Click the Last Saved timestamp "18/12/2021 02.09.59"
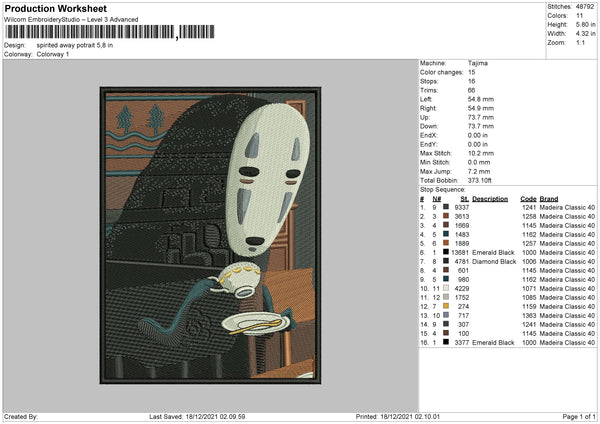This screenshot has height=424, width=600. pos(215,416)
